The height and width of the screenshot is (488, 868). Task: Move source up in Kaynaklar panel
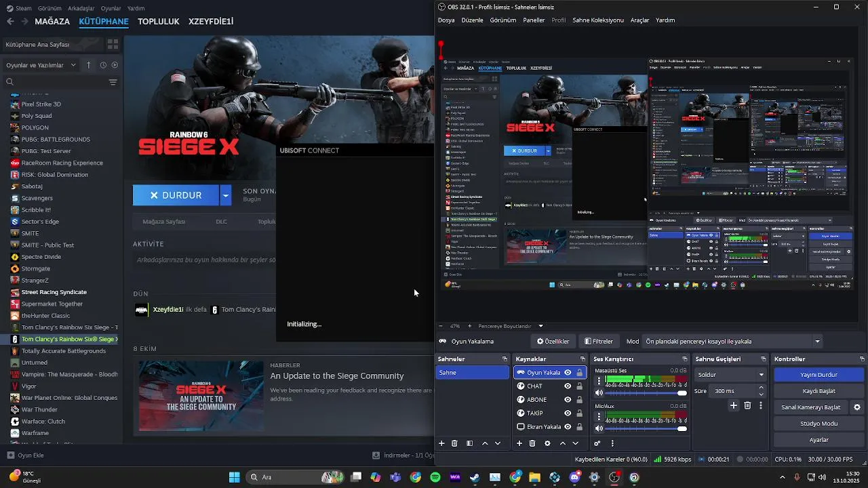(x=563, y=443)
